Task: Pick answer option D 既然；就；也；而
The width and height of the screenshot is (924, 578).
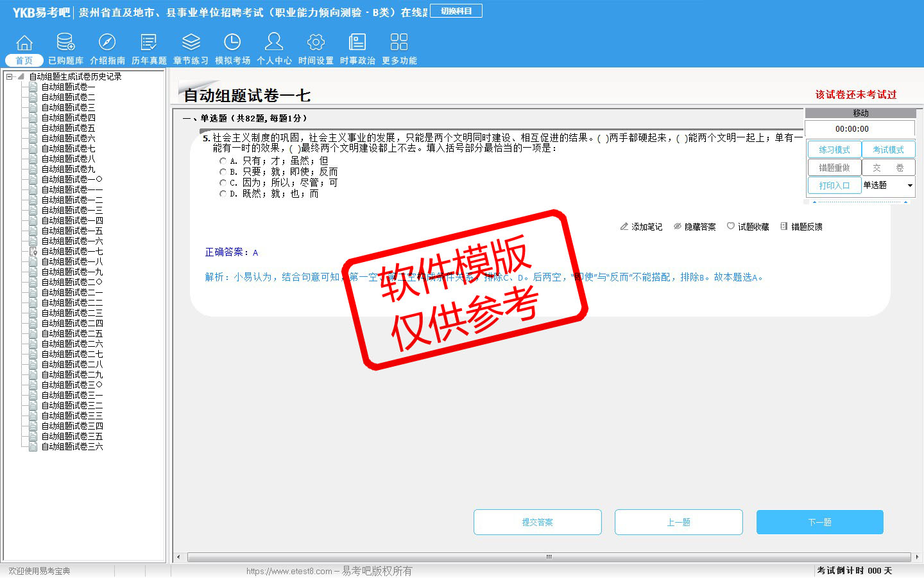Action: click(223, 193)
